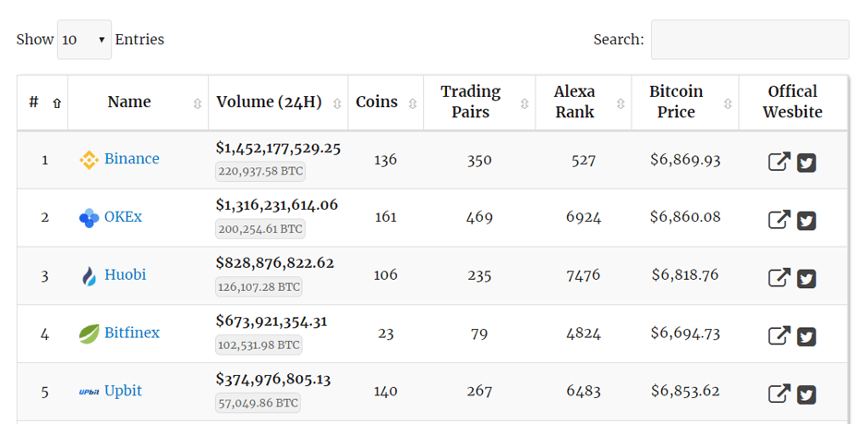Click Bitcoin price $6,853.62

tap(685, 392)
